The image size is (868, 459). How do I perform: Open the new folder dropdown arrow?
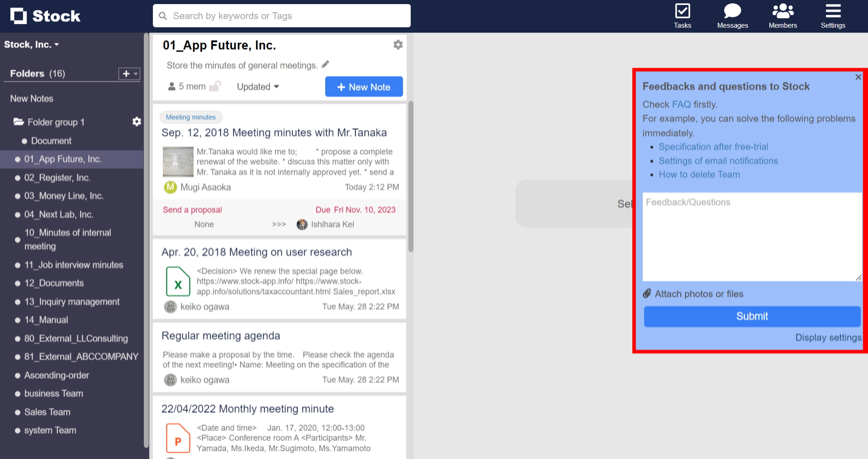pyautogui.click(x=135, y=74)
